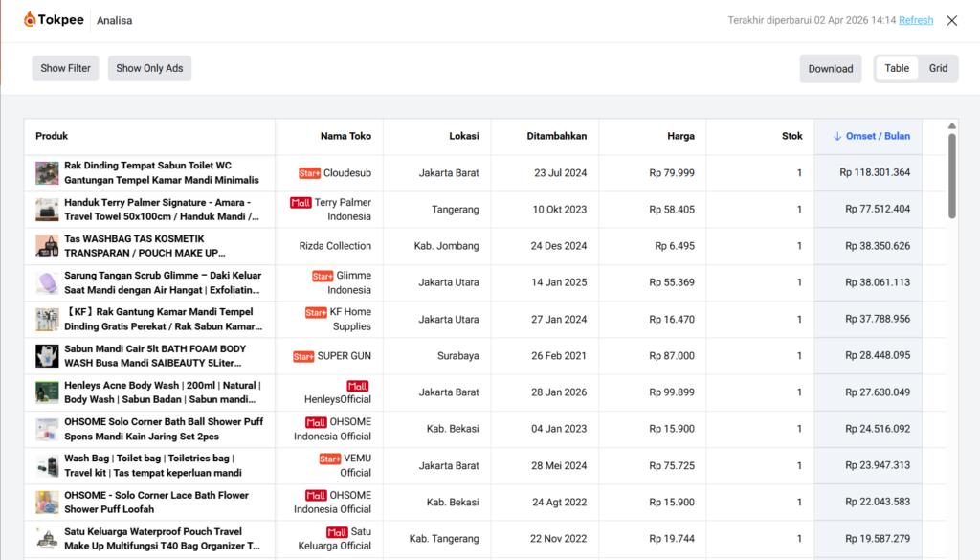Select the Table view tab
Image resolution: width=980 pixels, height=560 pixels.
897,68
